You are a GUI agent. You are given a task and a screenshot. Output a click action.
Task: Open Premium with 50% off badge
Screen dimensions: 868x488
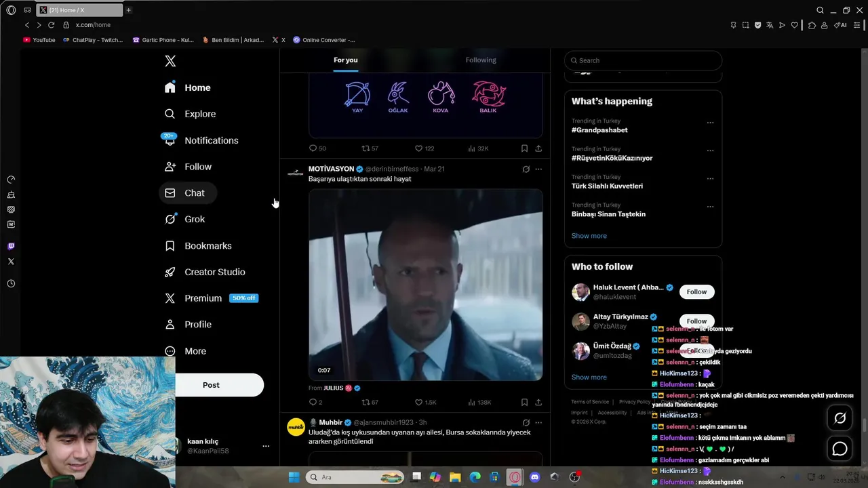(212, 298)
